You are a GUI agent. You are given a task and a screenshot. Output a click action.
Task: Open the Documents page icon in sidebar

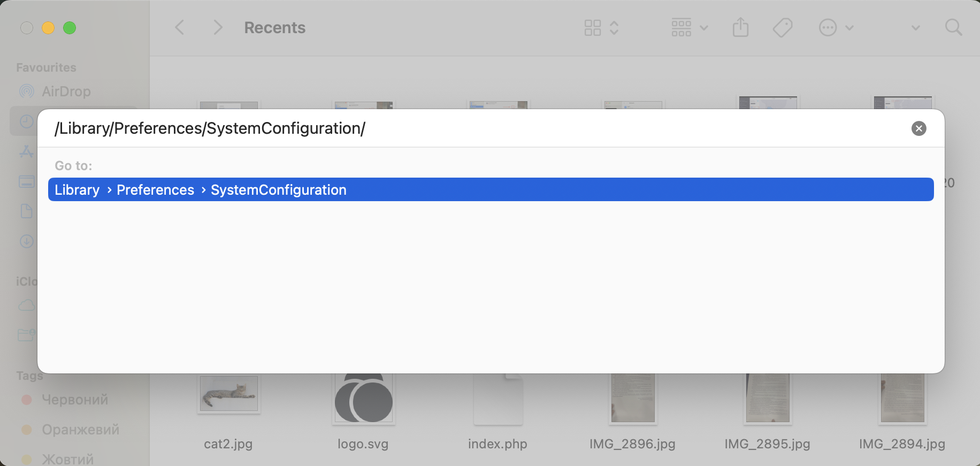click(x=26, y=211)
